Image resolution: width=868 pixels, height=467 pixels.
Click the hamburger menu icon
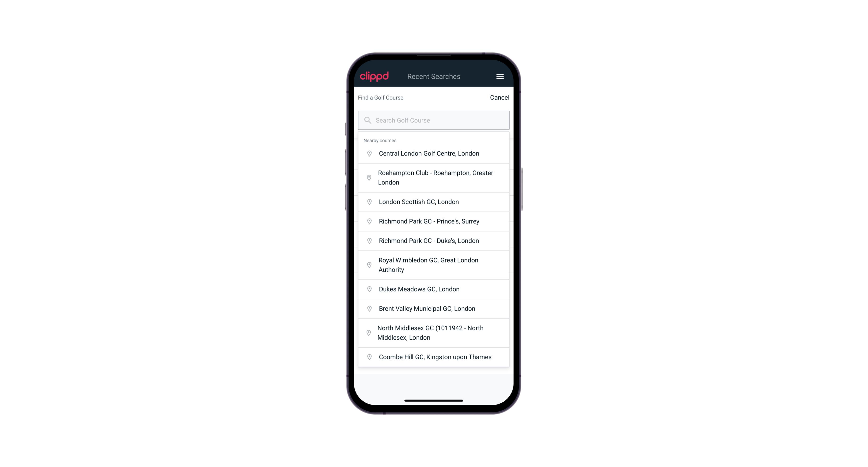(500, 76)
